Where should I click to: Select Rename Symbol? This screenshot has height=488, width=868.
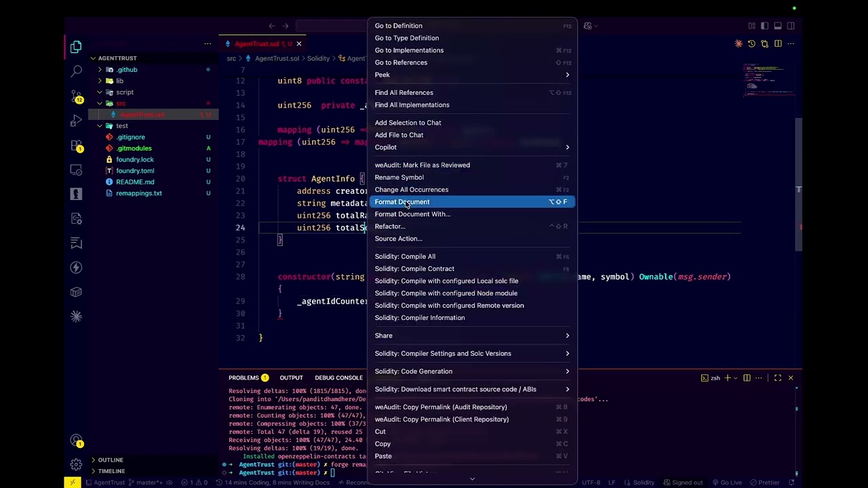click(x=472, y=178)
